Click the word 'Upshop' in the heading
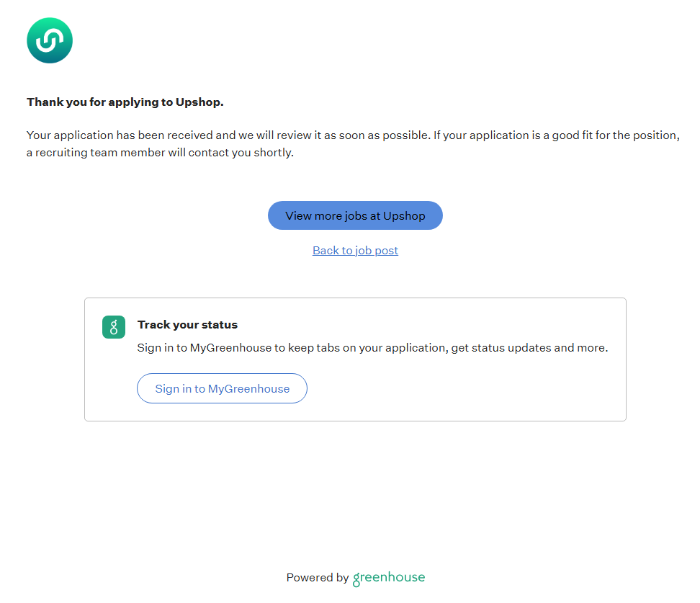 pos(199,102)
